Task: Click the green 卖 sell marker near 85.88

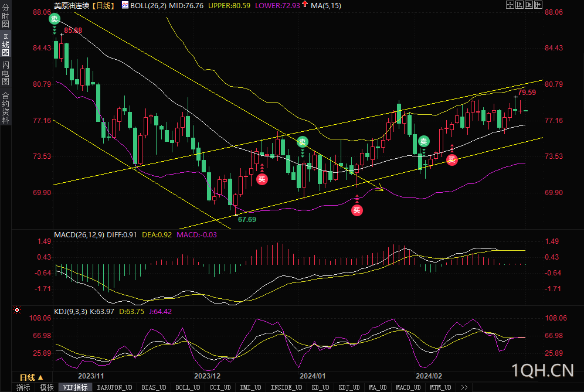Action: [55, 19]
